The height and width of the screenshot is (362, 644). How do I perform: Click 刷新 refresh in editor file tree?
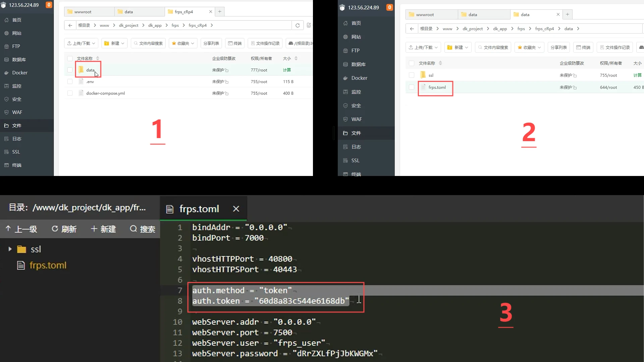pos(64,229)
